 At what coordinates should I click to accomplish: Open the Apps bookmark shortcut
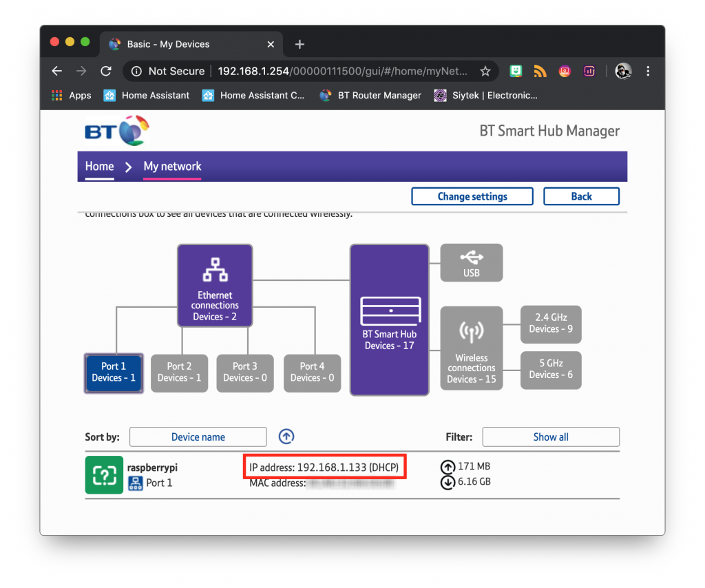pos(72,95)
